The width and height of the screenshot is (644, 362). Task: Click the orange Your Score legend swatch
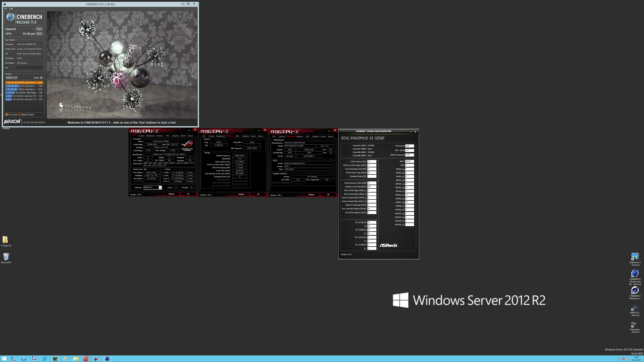point(7,115)
